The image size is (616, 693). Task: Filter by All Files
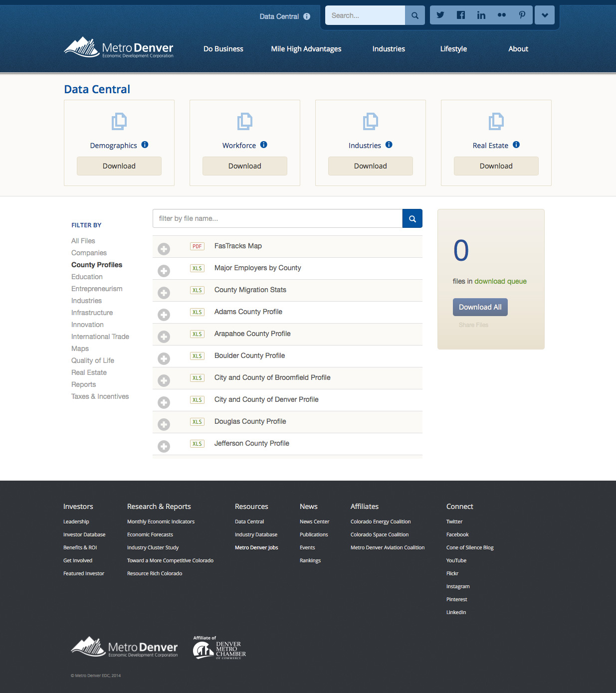tap(83, 241)
